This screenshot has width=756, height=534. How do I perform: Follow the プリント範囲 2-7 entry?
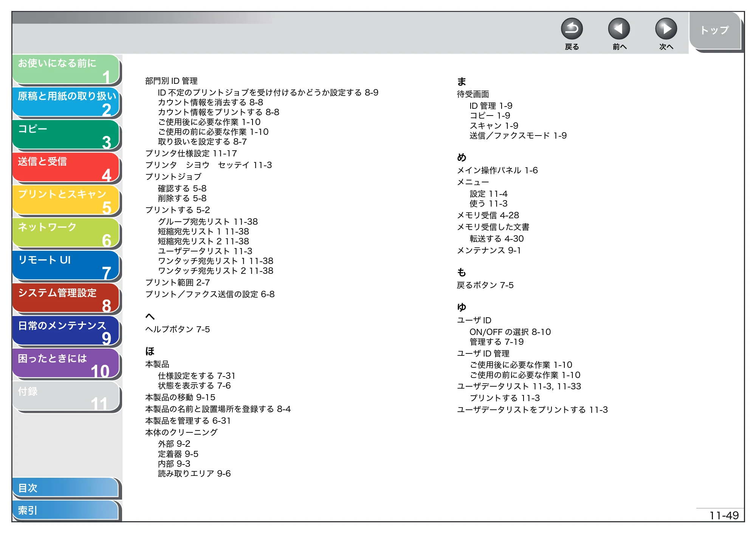click(178, 282)
